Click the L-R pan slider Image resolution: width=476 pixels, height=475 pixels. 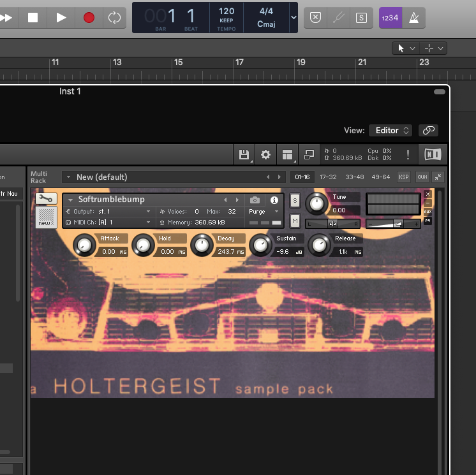[332, 224]
